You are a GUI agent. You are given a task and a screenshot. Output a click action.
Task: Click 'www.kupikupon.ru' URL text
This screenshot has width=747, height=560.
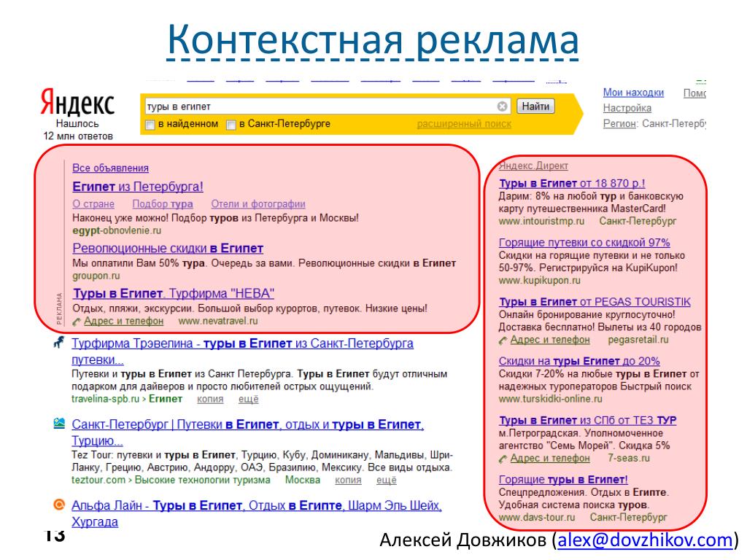click(x=539, y=281)
